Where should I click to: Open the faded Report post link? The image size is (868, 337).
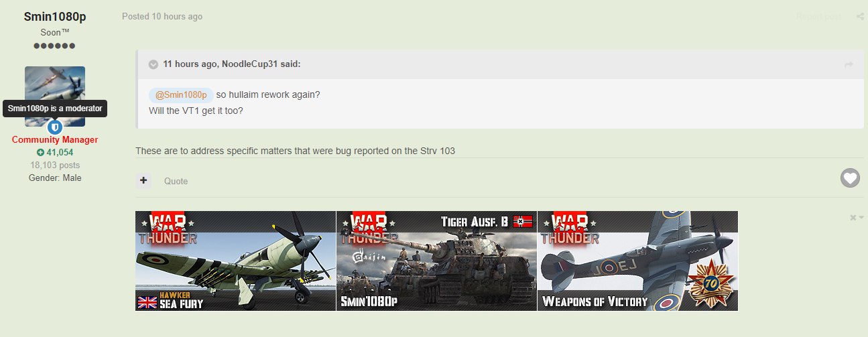(818, 17)
